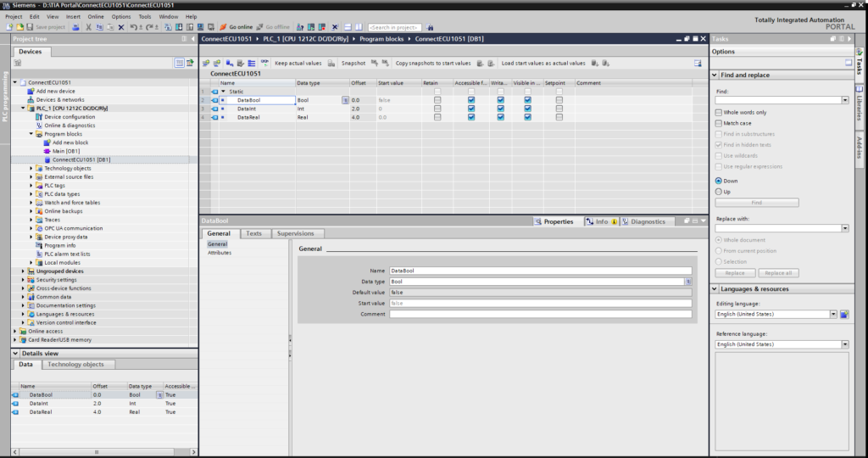Select Attributes in the properties navigation
868x458 pixels.
click(220, 253)
